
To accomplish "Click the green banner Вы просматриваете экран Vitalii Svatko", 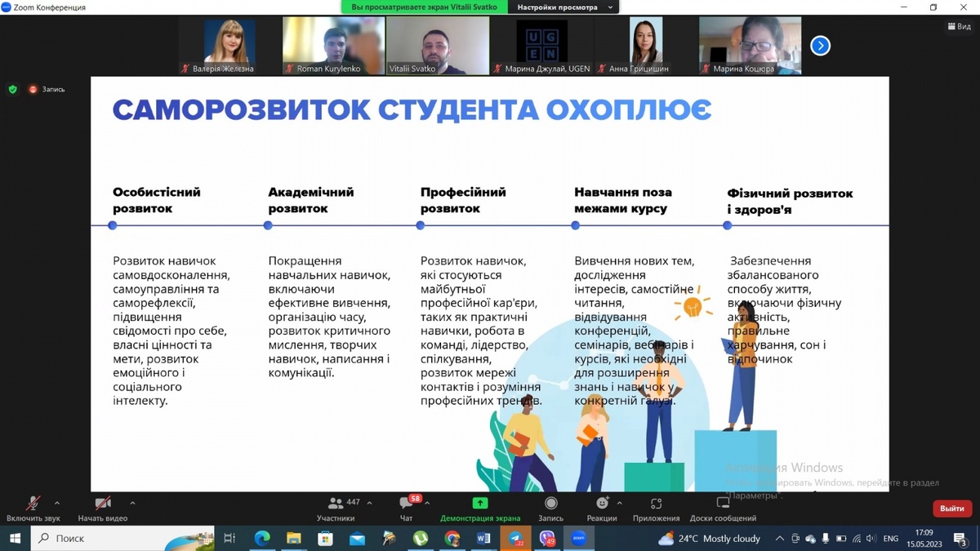I will point(424,7).
